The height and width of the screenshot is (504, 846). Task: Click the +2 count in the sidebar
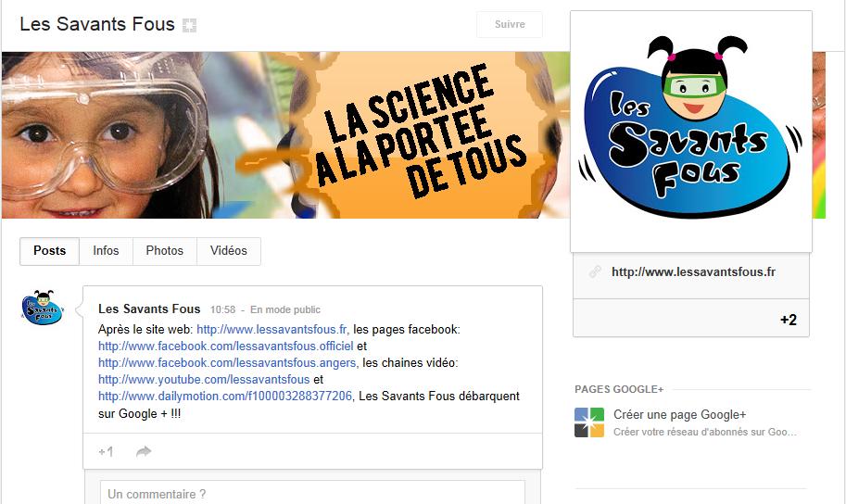pos(789,320)
